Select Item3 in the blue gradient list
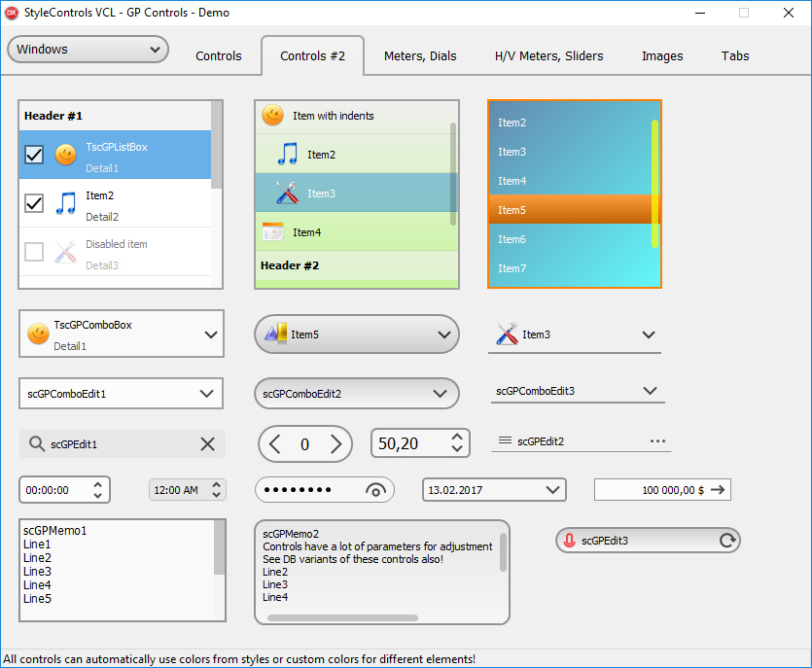The height and width of the screenshot is (668, 812). tap(570, 152)
